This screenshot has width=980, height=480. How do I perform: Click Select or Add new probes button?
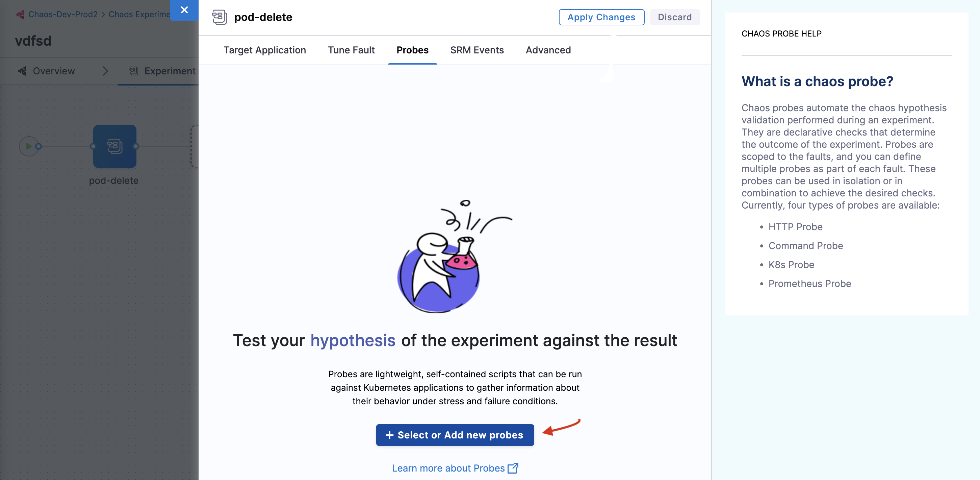[455, 435]
